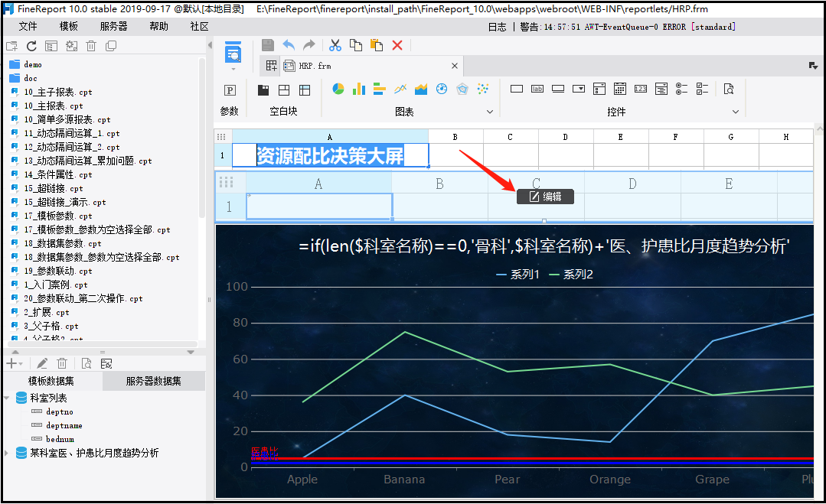Image resolution: width=826 pixels, height=504 pixels.
Task: Open the add dataset plus dropdown
Action: tap(15, 363)
